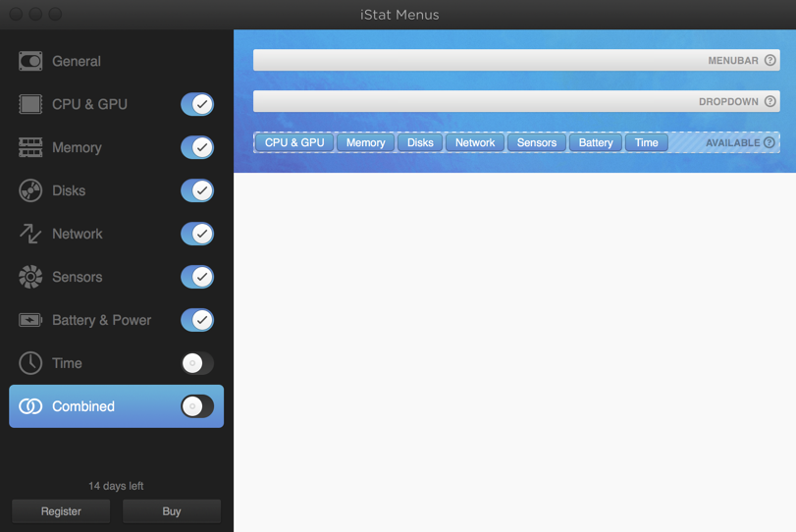Click the Memory RAM modules icon

point(30,147)
